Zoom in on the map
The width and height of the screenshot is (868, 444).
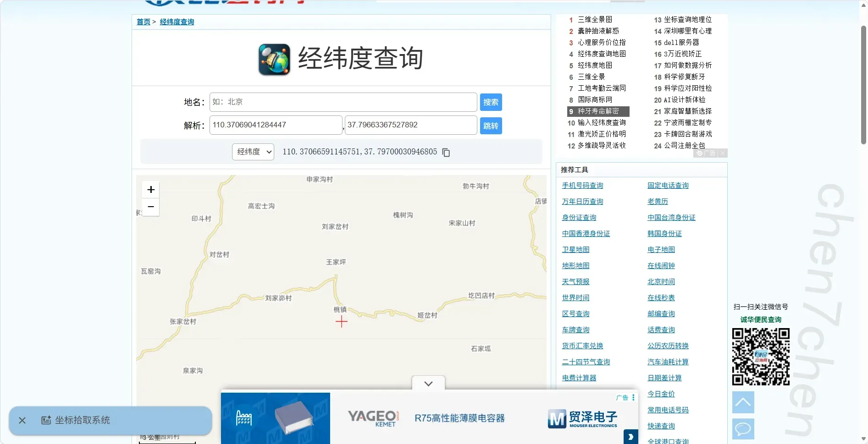[151, 190]
